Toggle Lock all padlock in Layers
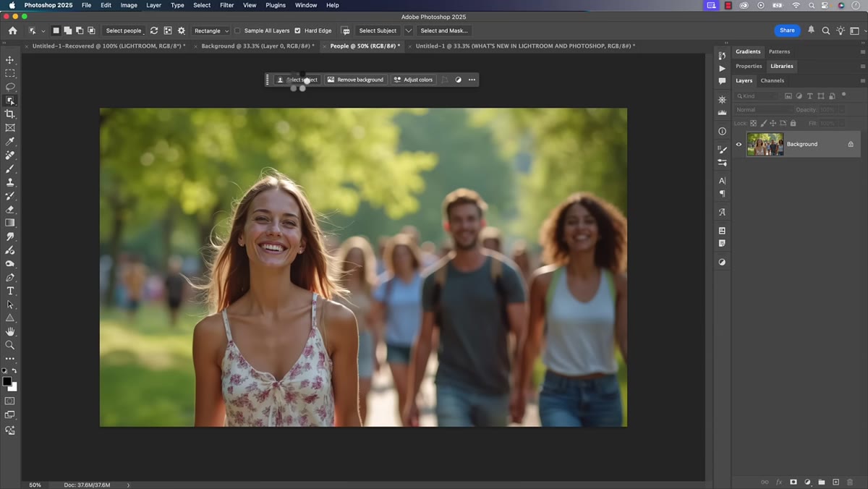Image resolution: width=868 pixels, height=489 pixels. pyautogui.click(x=793, y=124)
